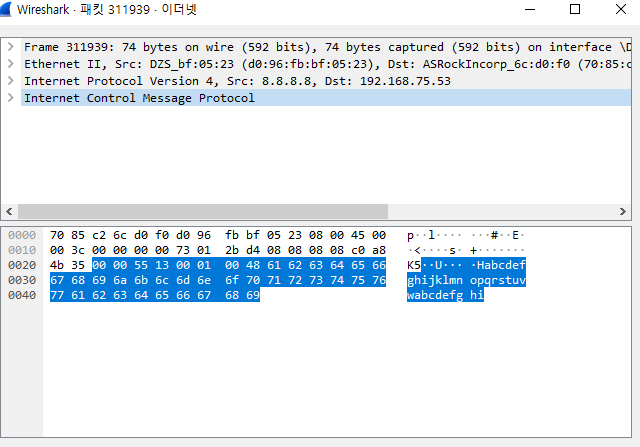Click hex byte 76 ending row 0030
Viewport: 640px width, 447px height.
pos(379,280)
